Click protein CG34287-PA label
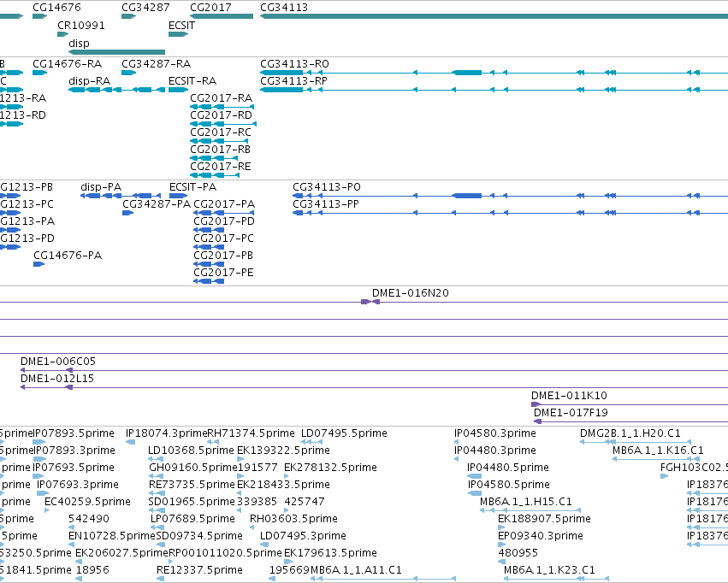Image resolution: width=728 pixels, height=583 pixels. click(x=157, y=204)
